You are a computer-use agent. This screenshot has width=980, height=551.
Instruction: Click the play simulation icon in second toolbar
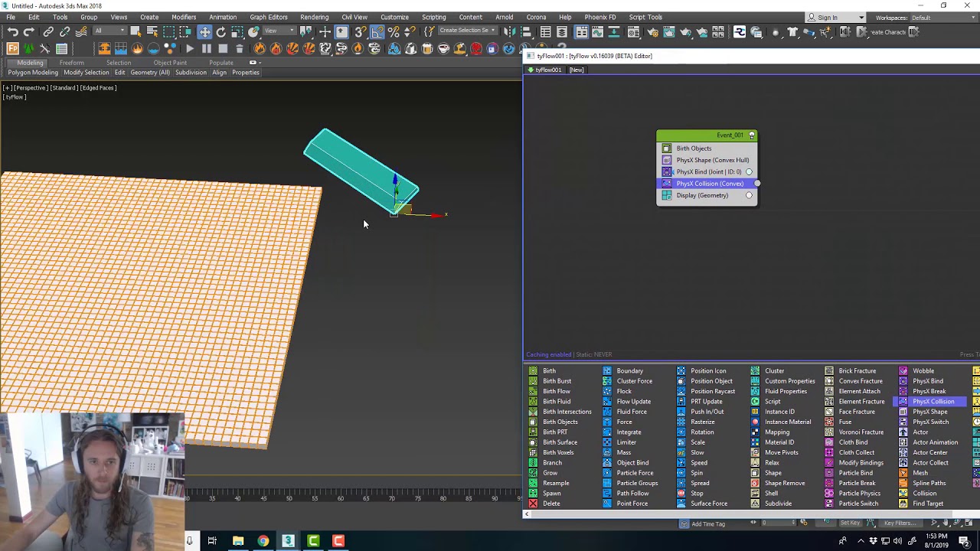coord(190,48)
